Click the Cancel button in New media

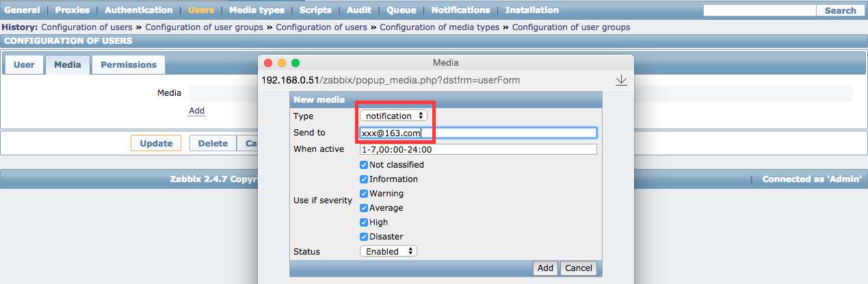click(579, 268)
